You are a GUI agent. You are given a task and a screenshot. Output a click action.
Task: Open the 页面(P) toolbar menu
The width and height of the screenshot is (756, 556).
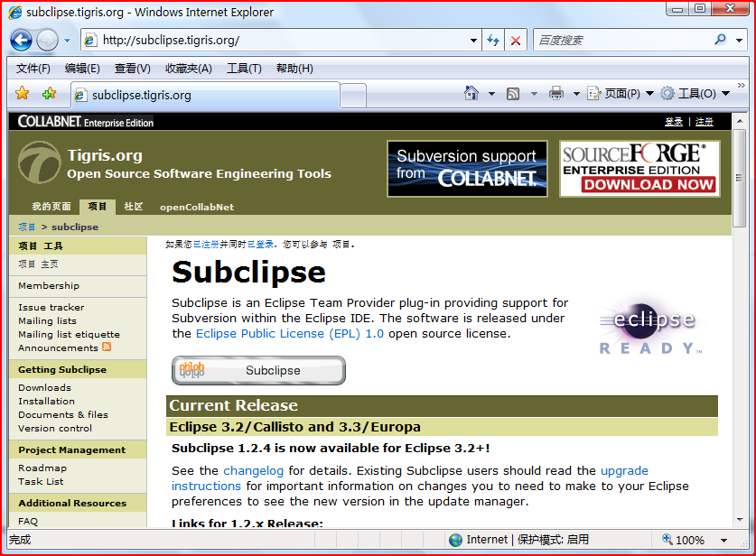coord(620,94)
